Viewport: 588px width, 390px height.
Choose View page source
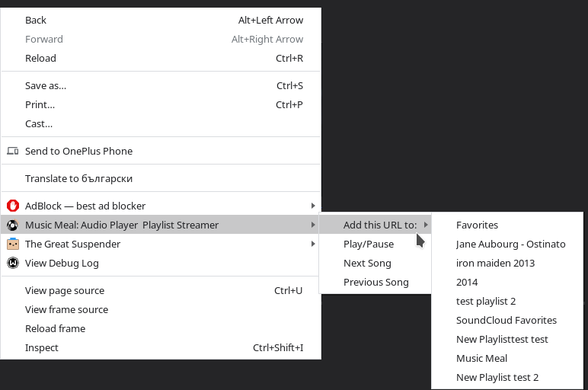[161, 290]
